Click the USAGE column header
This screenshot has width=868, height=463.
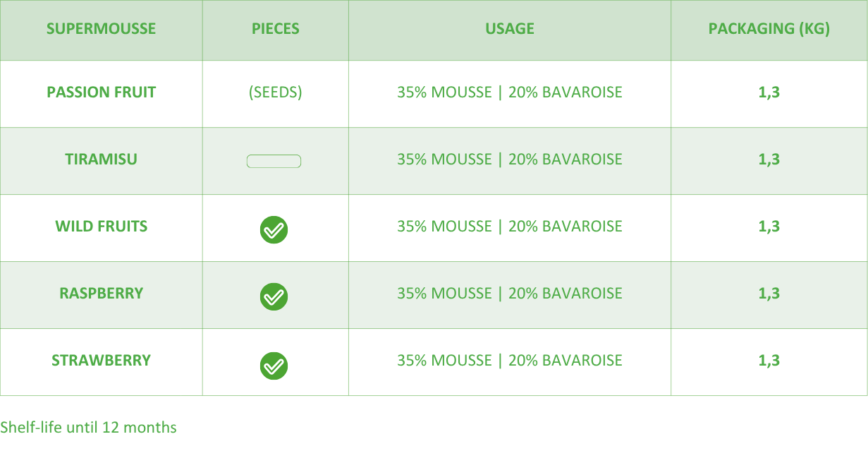509,29
